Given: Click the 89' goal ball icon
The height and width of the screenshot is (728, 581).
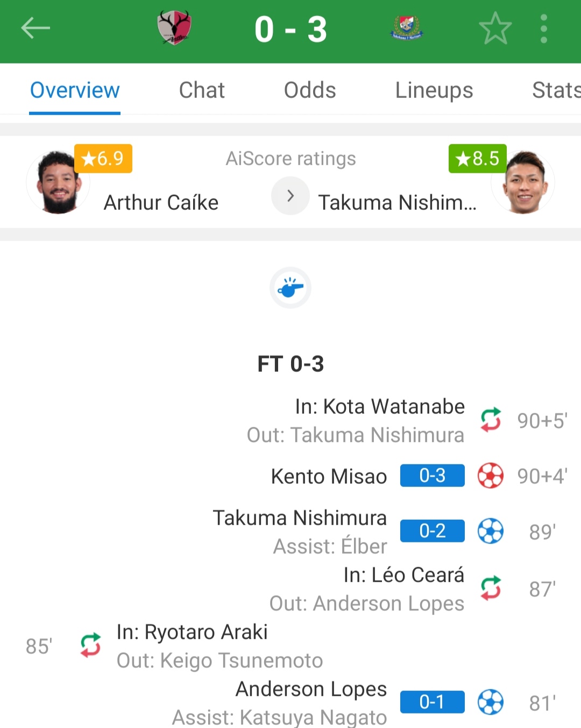Looking at the screenshot, I should pos(491,532).
